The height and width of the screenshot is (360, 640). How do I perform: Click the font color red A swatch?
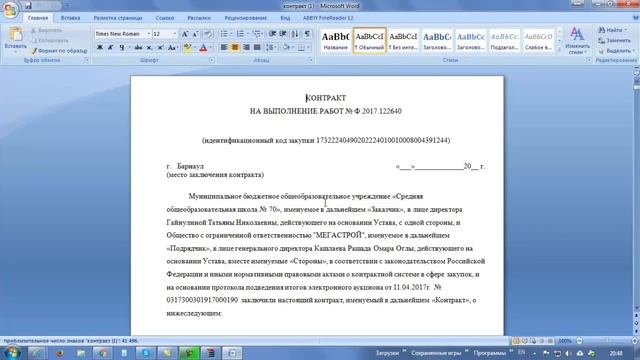pyautogui.click(x=203, y=48)
